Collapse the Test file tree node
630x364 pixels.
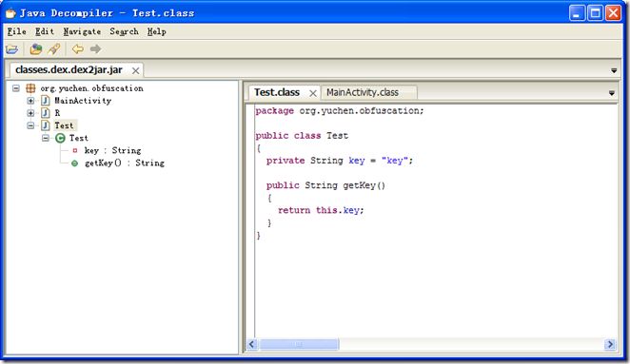(x=30, y=125)
